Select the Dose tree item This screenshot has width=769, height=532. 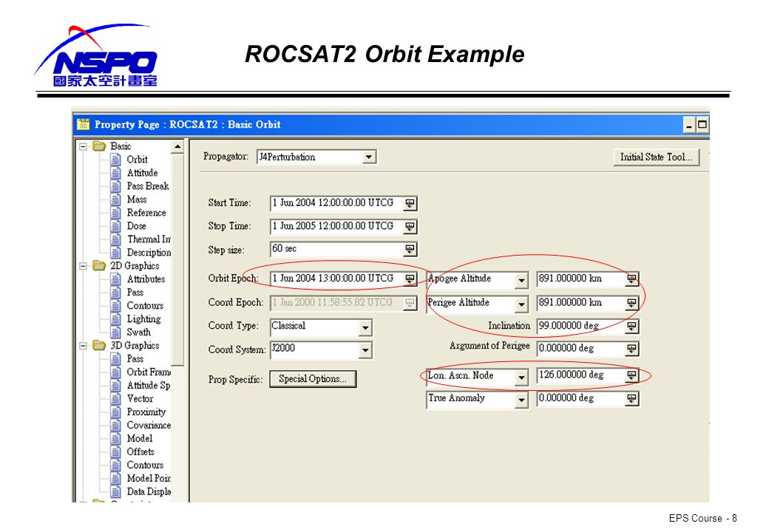tap(136, 226)
